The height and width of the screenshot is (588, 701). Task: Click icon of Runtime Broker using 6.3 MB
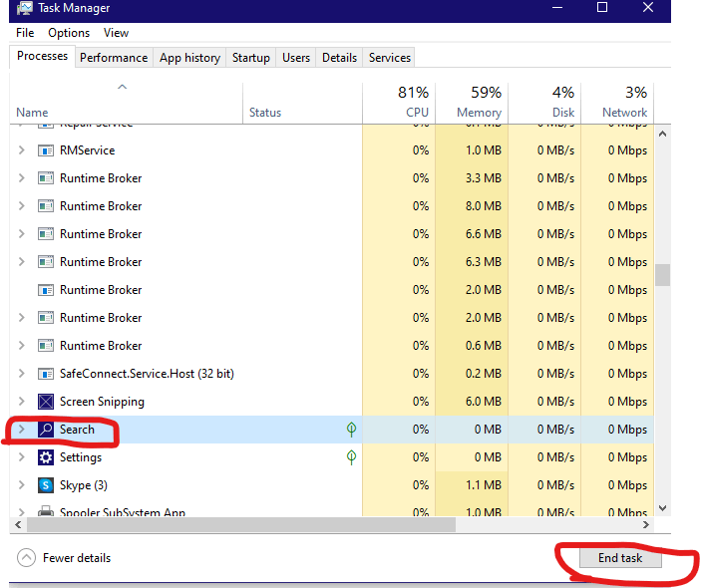[x=46, y=262]
